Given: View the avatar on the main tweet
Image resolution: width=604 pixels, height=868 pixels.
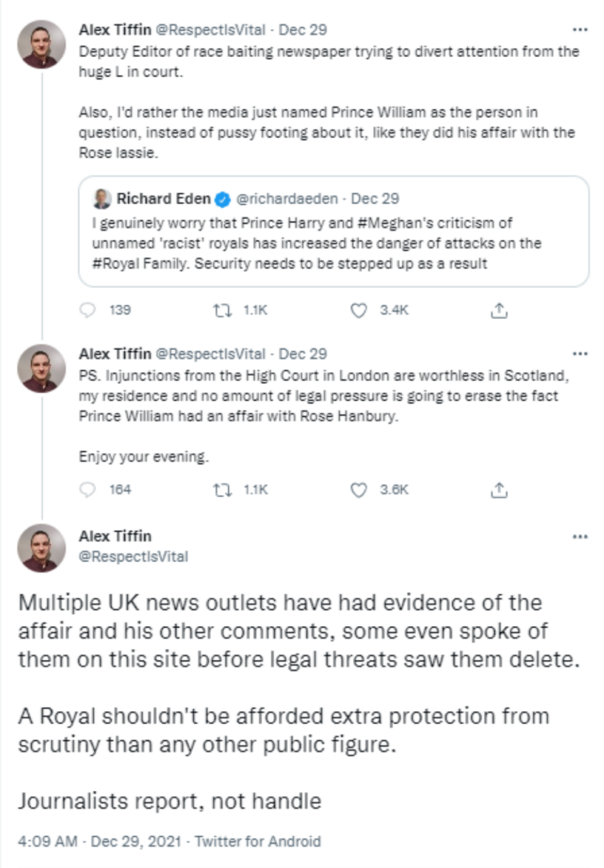Looking at the screenshot, I should (41, 547).
